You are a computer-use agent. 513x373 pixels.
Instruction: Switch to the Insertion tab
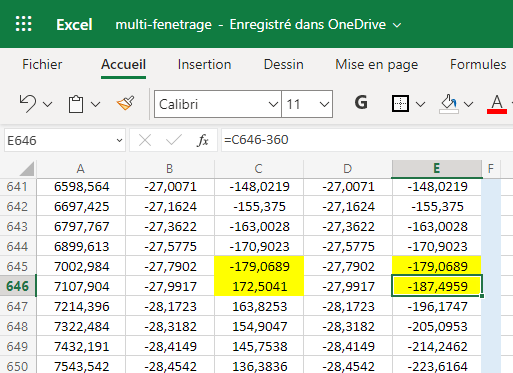point(204,65)
